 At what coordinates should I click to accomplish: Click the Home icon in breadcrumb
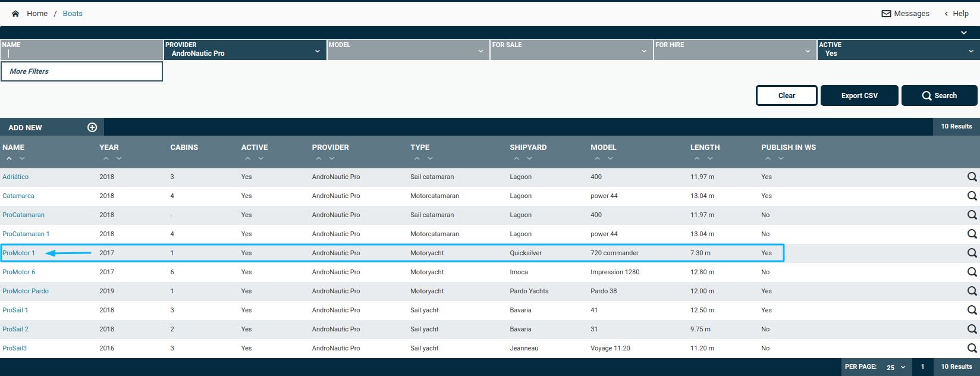pos(15,14)
